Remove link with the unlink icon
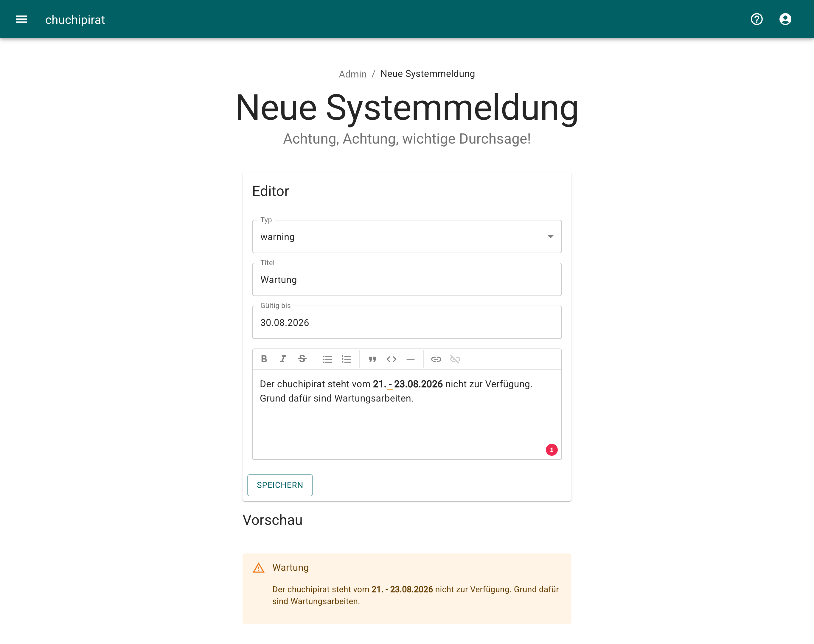The image size is (814, 644). pyautogui.click(x=455, y=359)
